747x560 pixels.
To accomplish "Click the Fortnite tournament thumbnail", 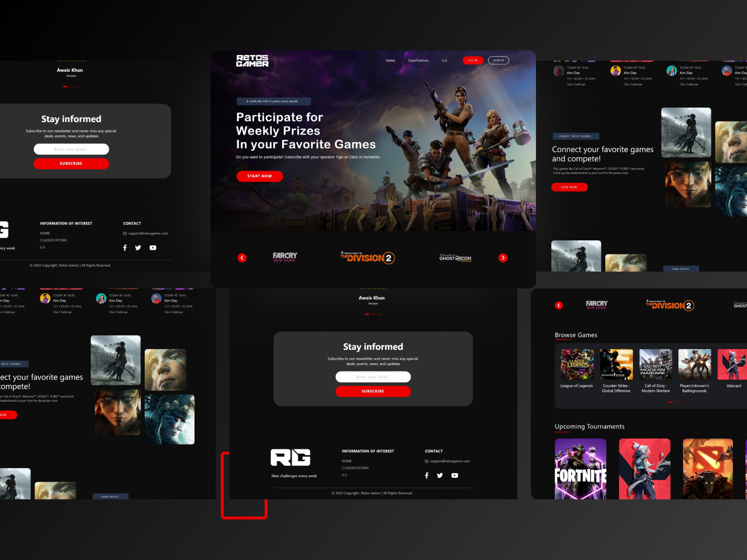I will [581, 469].
